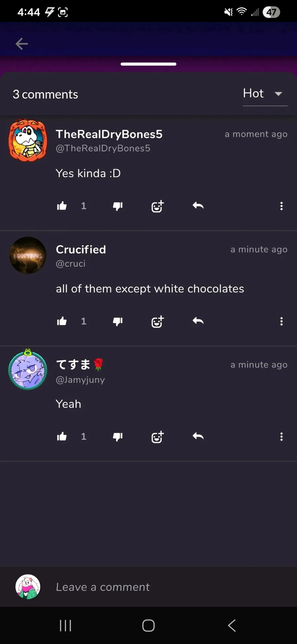Go back with the top-left arrow
Screen dimensions: 297x644
tap(22, 44)
